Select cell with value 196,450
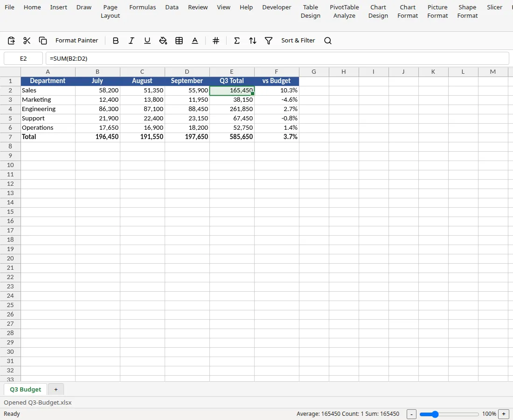513x420 pixels. pyautogui.click(x=97, y=137)
